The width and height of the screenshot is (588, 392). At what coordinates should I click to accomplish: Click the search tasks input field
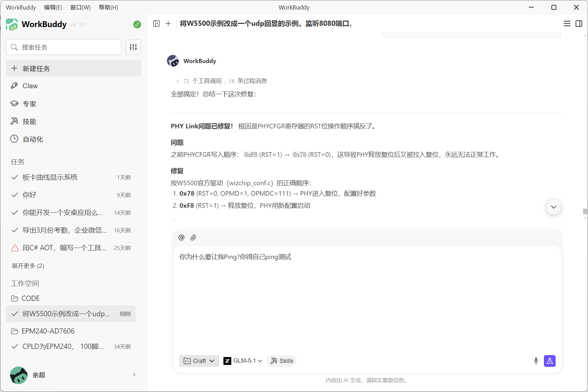click(63, 47)
